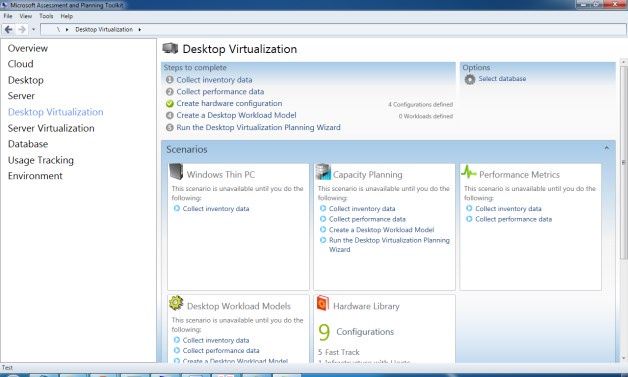Click arrow icon in Windows Thin PC tile
Viewport: 628px width, 377px height.
pos(177,208)
